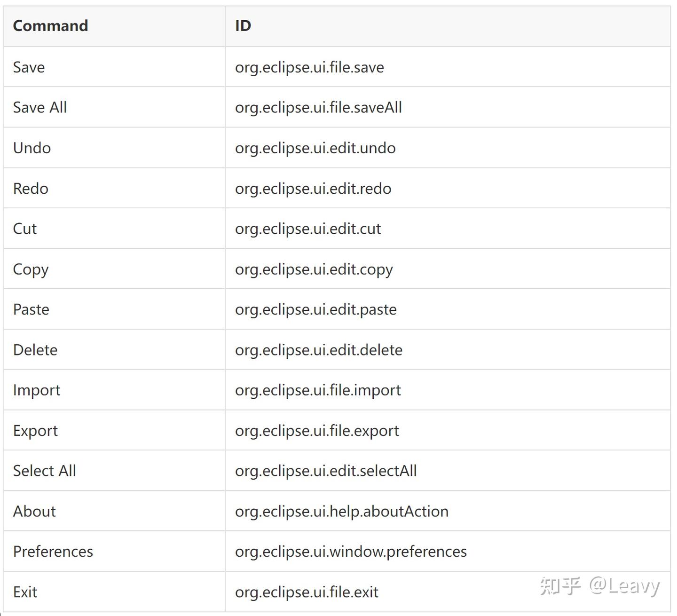
Task: Click the Save All command cell
Action: [x=40, y=107]
